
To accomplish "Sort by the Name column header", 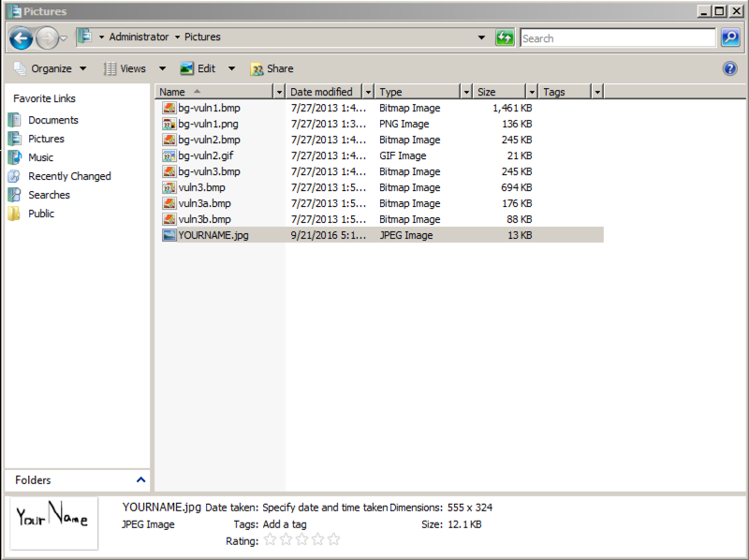I will pyautogui.click(x=214, y=91).
